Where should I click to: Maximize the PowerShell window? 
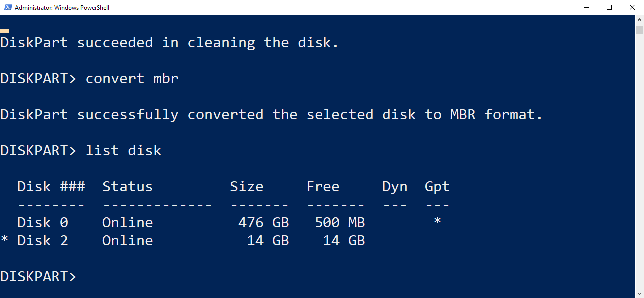pyautogui.click(x=609, y=7)
